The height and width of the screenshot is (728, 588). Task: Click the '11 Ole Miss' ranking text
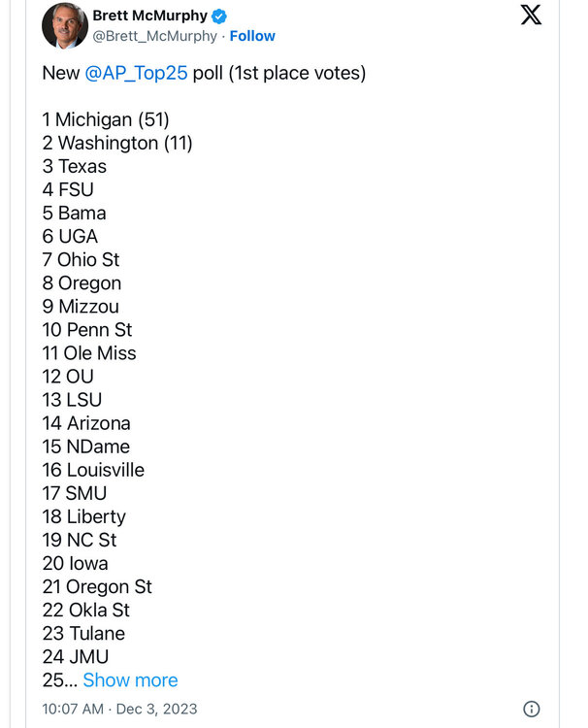coord(89,353)
